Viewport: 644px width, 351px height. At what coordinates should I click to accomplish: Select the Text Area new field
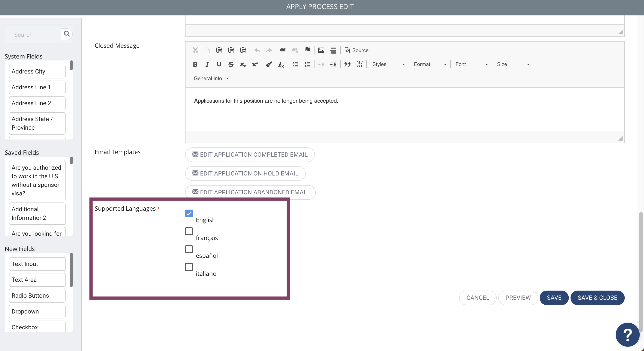[x=37, y=280]
